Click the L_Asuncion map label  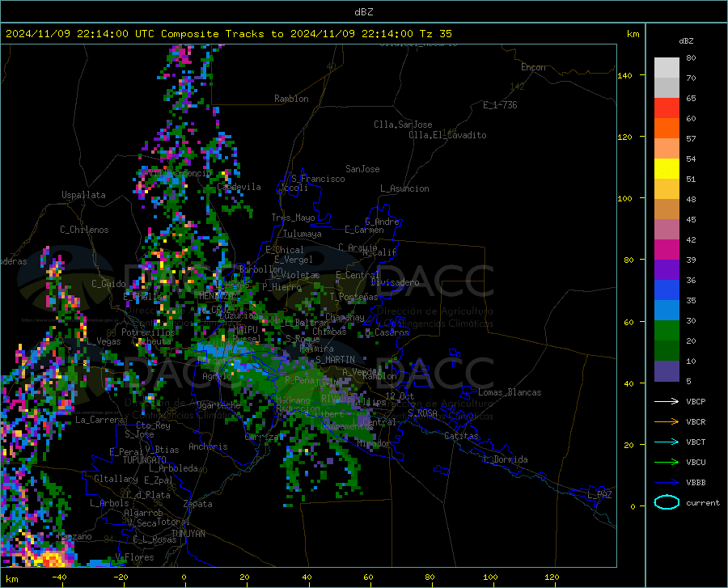tap(404, 188)
